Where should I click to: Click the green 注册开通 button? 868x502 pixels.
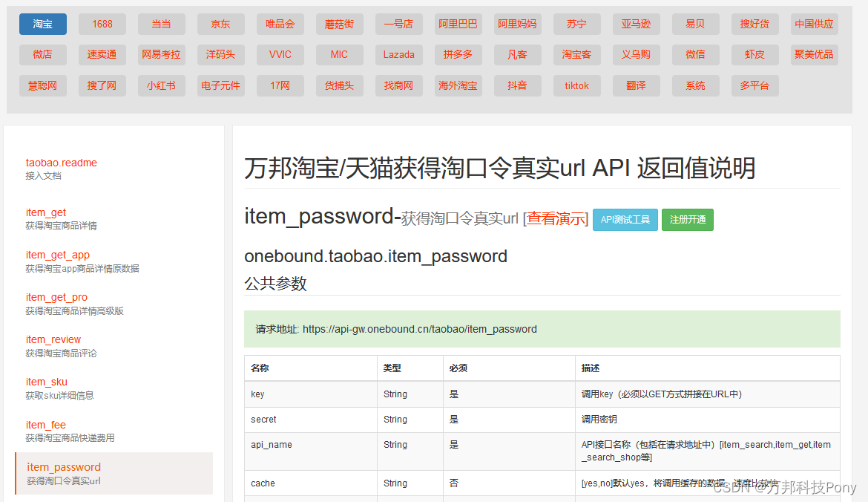pyautogui.click(x=688, y=219)
